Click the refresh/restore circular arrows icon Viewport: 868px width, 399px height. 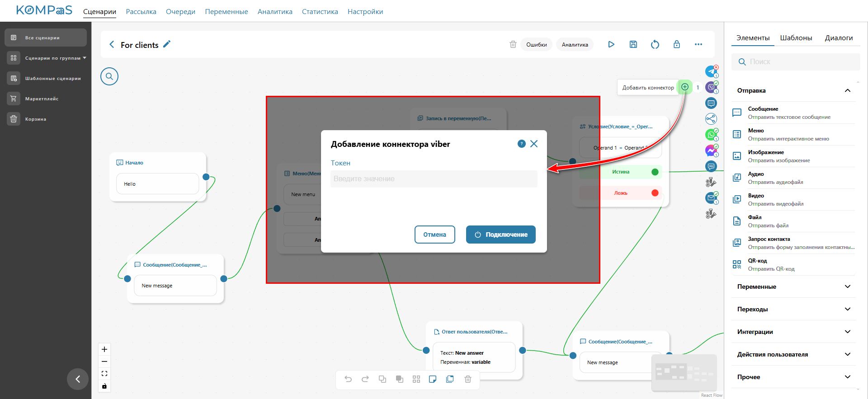tap(655, 44)
